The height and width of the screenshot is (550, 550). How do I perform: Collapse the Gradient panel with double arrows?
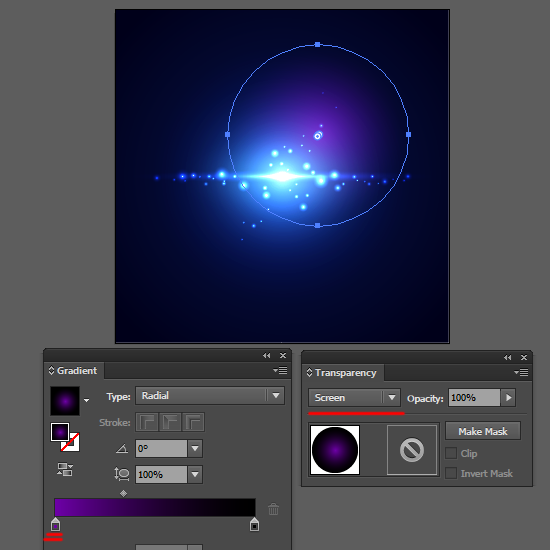pos(267,355)
